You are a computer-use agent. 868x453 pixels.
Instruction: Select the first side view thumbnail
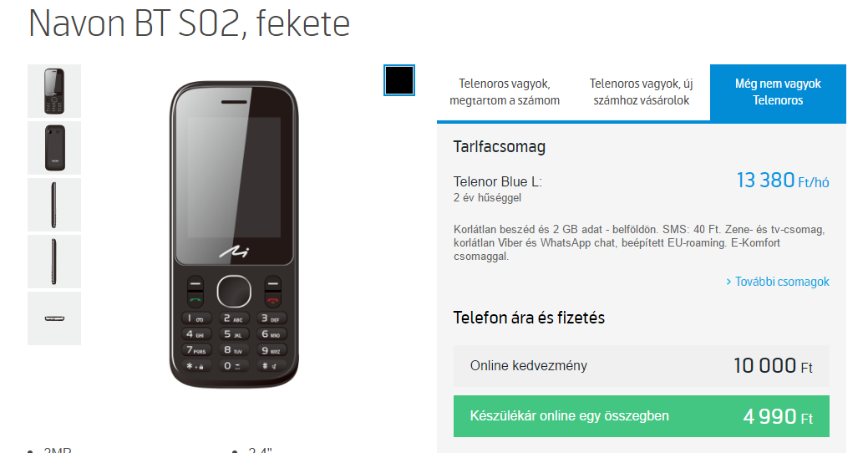[54, 205]
